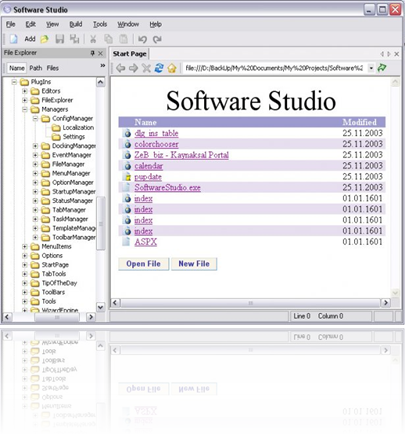This screenshot has width=405, height=434.
Task: Expand the MenuItems folder node
Action: [x=25, y=246]
